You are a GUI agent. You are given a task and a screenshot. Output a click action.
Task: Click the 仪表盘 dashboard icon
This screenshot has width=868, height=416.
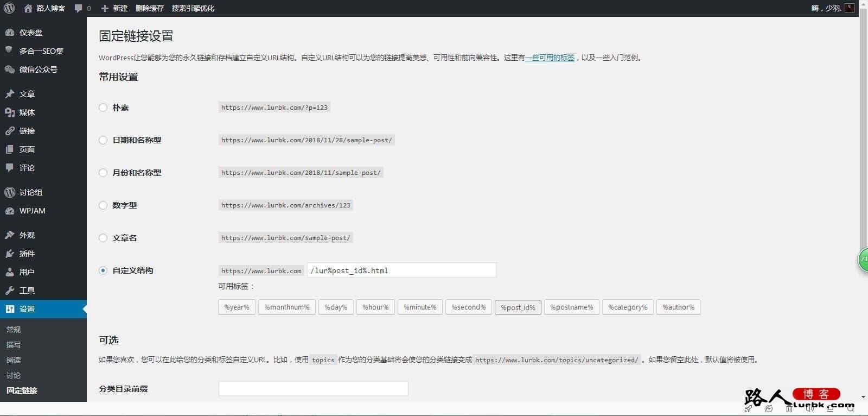[10, 33]
